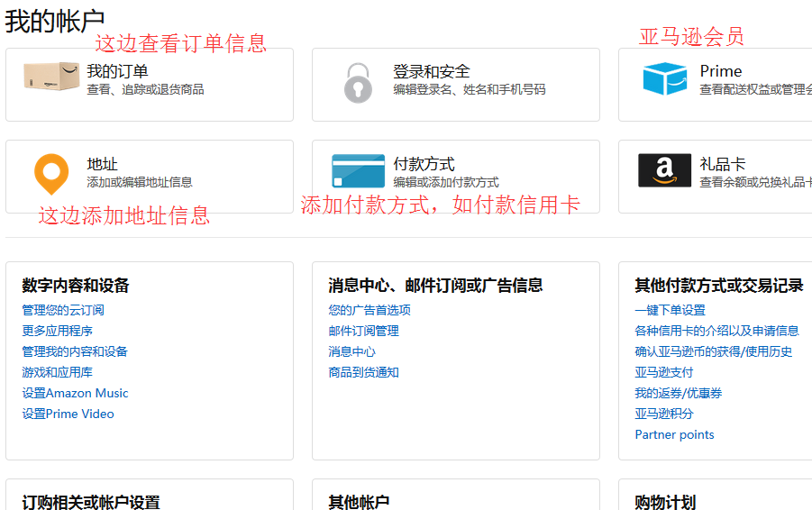
Task: Open the 我的订单 card title
Action: [117, 71]
